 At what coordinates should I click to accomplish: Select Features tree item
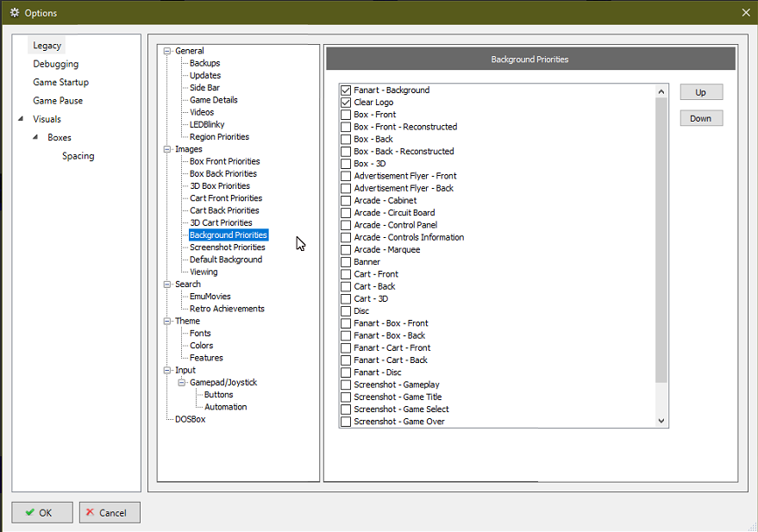point(206,358)
